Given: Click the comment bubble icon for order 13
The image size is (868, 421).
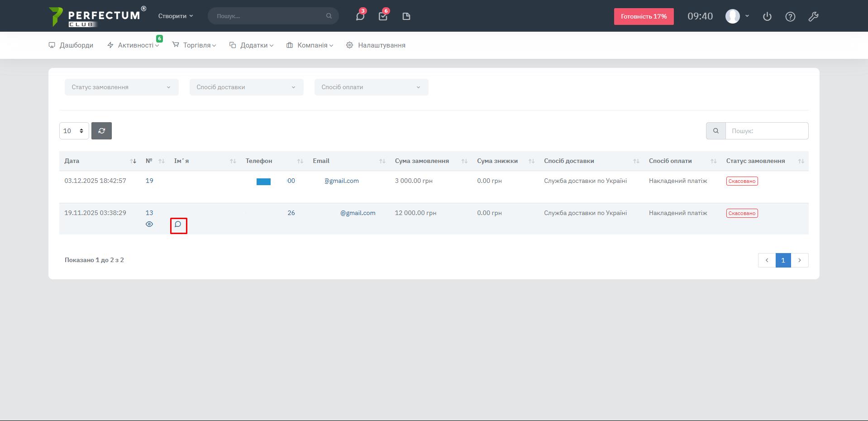Looking at the screenshot, I should click(178, 225).
